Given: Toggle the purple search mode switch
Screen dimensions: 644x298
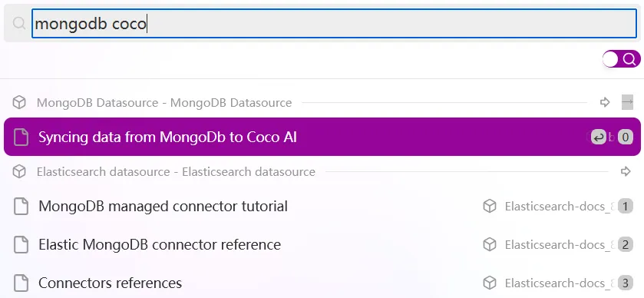Looking at the screenshot, I should (x=621, y=60).
